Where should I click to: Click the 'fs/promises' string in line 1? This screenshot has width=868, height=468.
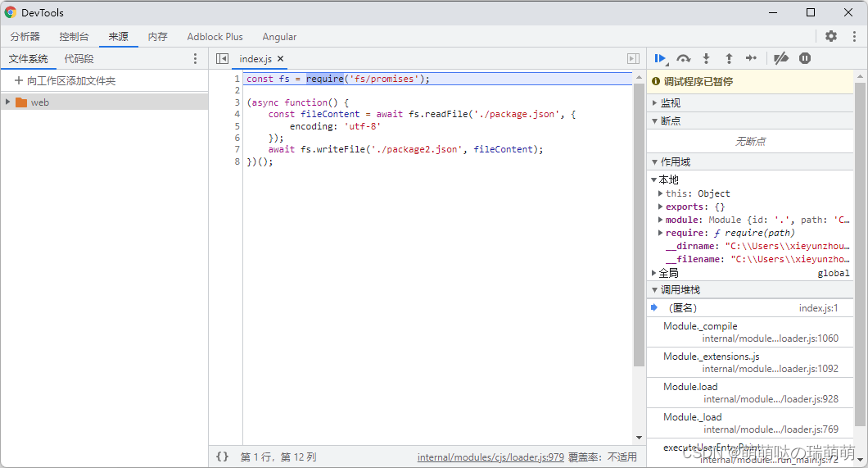[x=384, y=79]
